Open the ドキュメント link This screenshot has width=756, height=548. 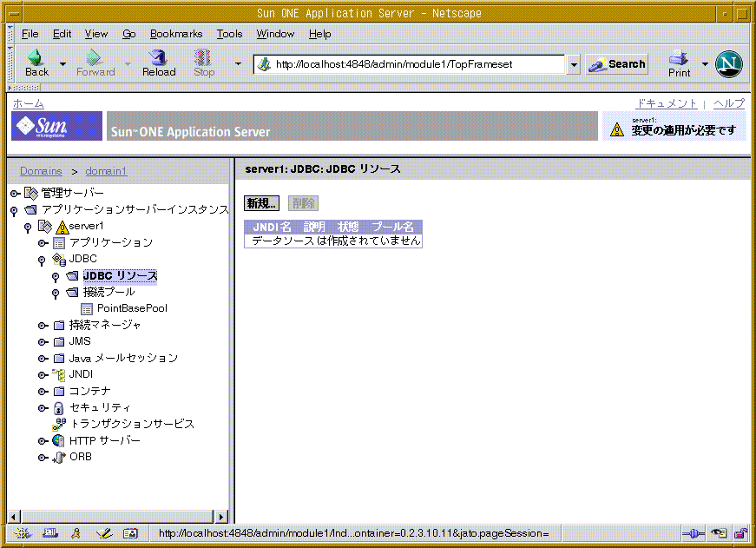click(667, 103)
